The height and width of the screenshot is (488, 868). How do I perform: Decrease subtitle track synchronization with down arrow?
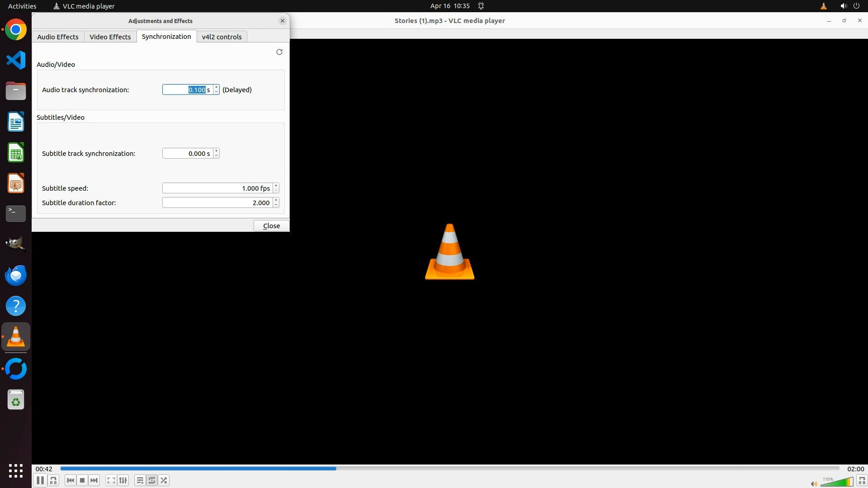coord(217,156)
